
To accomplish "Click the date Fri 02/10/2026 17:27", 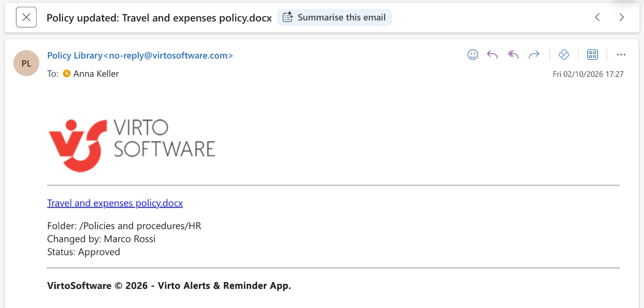I will [588, 74].
